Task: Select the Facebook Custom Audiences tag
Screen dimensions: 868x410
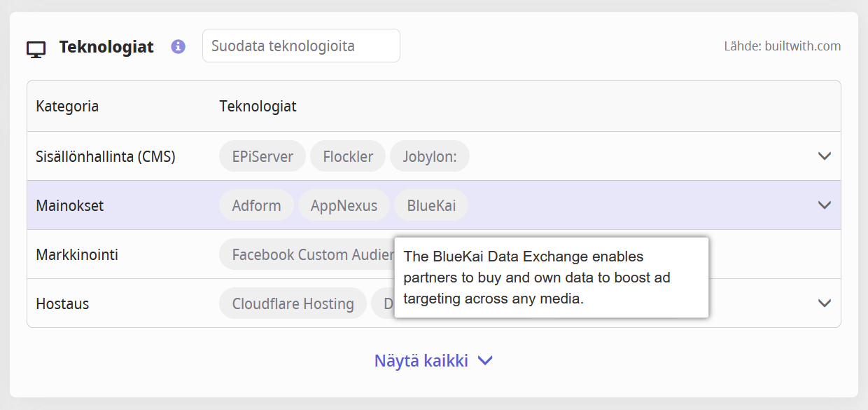Action: [x=307, y=254]
